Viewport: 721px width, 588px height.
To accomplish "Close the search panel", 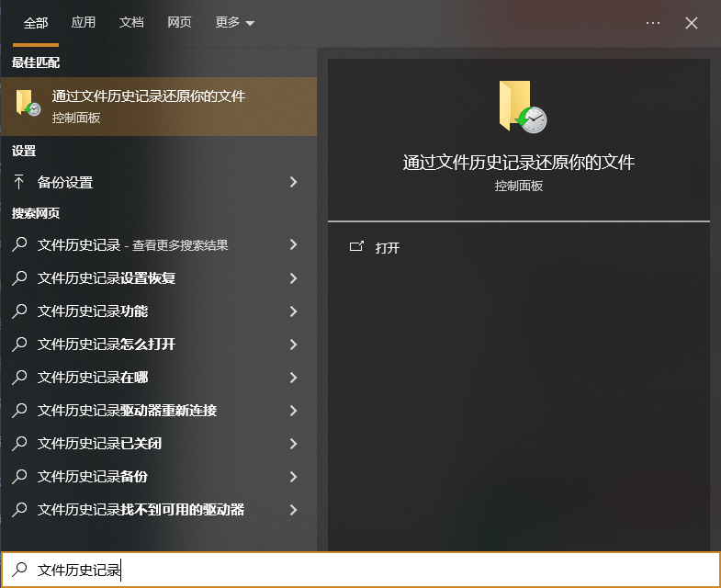I will click(691, 23).
